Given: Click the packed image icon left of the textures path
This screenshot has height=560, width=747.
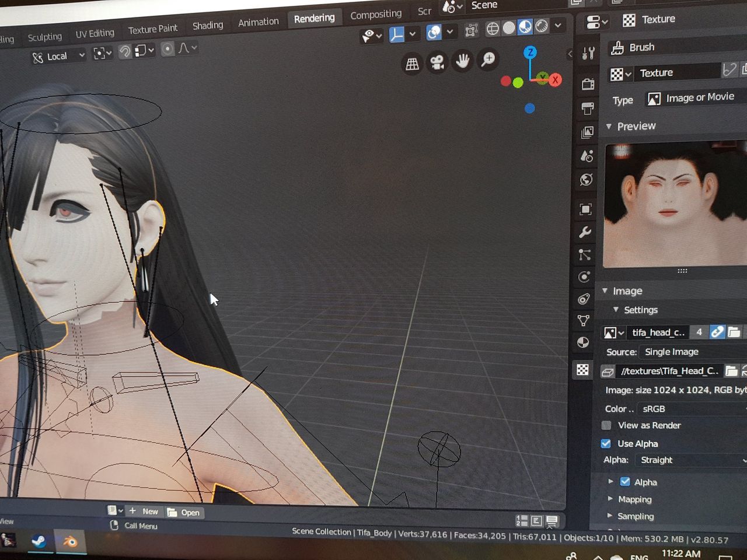Looking at the screenshot, I should point(608,372).
